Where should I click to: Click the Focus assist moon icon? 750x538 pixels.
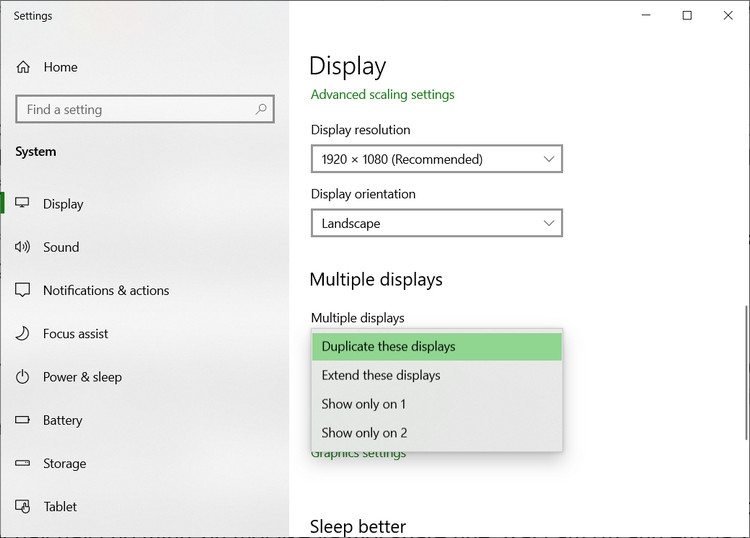(x=22, y=333)
